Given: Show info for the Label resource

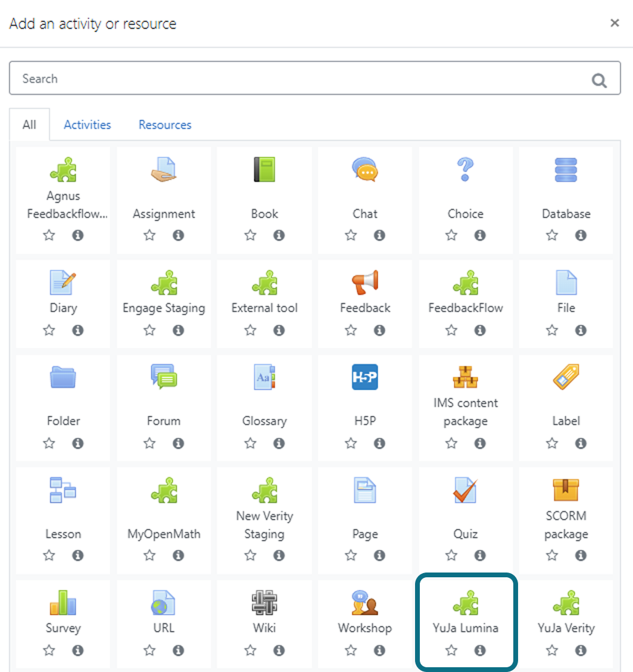Looking at the screenshot, I should [581, 443].
